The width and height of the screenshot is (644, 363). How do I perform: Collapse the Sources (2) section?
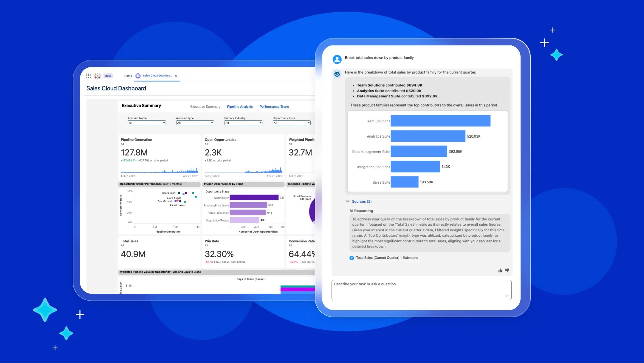point(347,202)
